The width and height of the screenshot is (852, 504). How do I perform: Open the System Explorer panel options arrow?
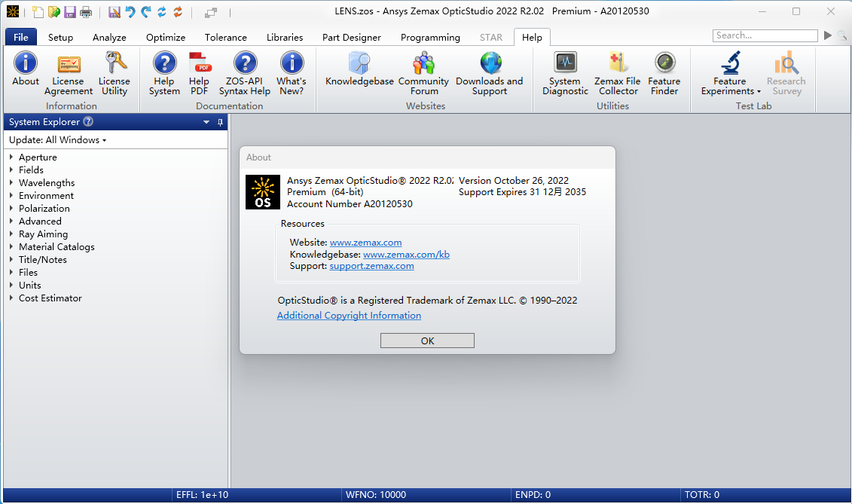click(206, 122)
